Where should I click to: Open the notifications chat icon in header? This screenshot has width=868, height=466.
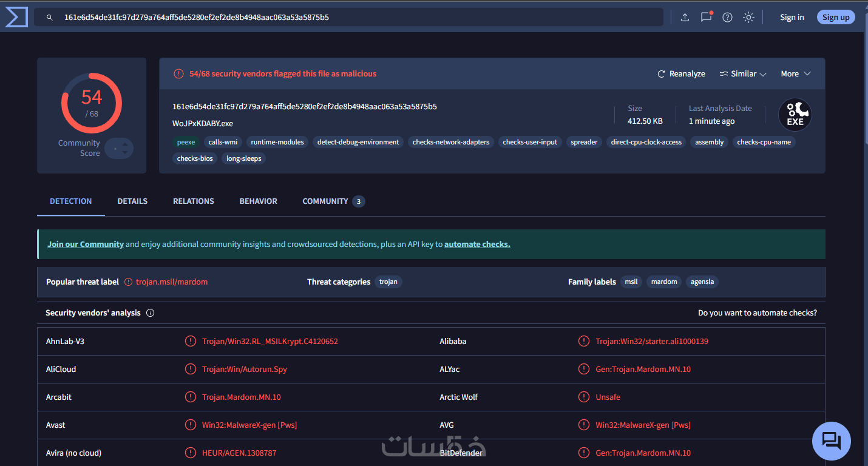click(706, 17)
